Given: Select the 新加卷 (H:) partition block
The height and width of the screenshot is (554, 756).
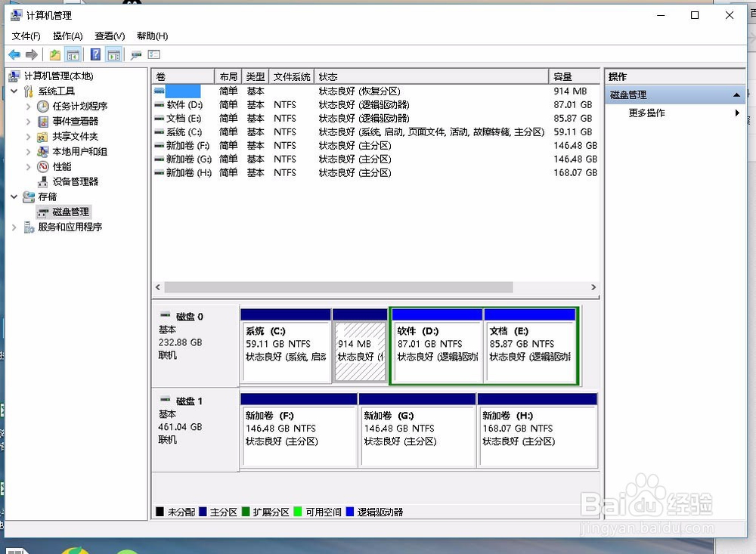Looking at the screenshot, I should coord(537,430).
